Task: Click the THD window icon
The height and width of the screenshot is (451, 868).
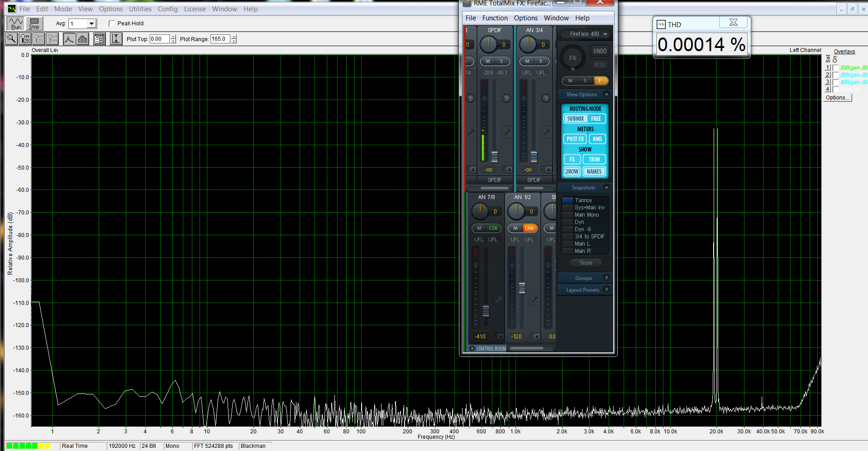Action: [x=661, y=24]
